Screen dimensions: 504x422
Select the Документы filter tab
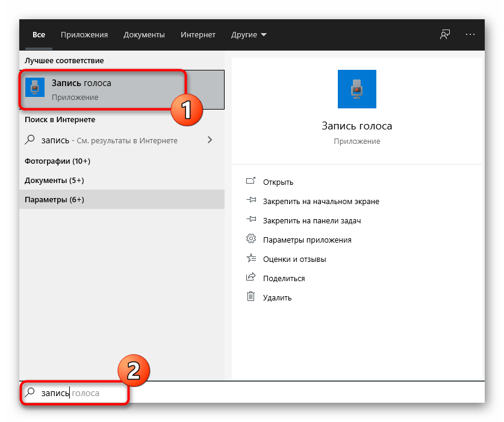pyautogui.click(x=144, y=35)
